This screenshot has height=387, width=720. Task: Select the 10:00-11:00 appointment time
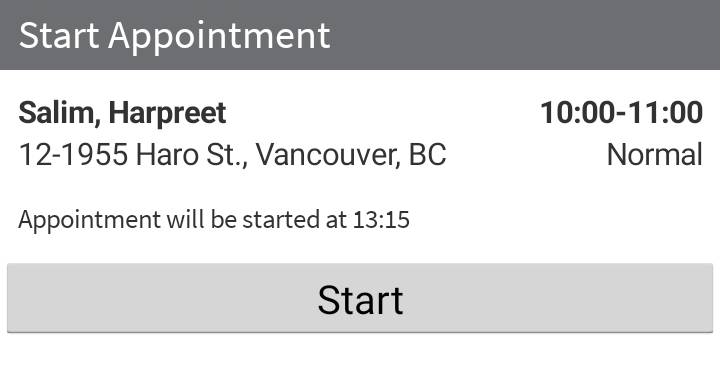coord(621,113)
